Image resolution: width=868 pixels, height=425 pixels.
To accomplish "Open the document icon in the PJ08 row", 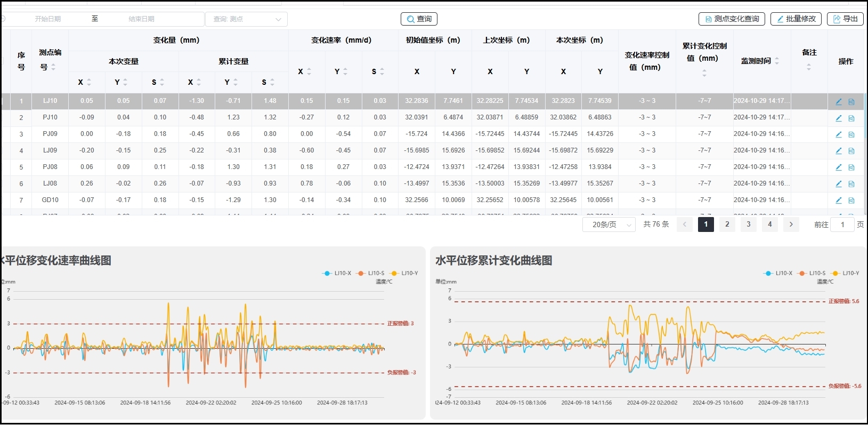I will (851, 168).
